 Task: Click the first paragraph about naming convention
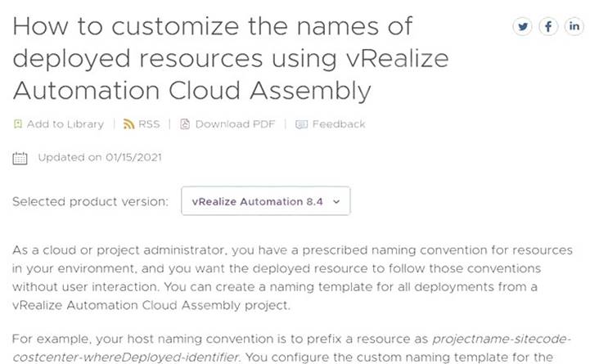(x=292, y=277)
